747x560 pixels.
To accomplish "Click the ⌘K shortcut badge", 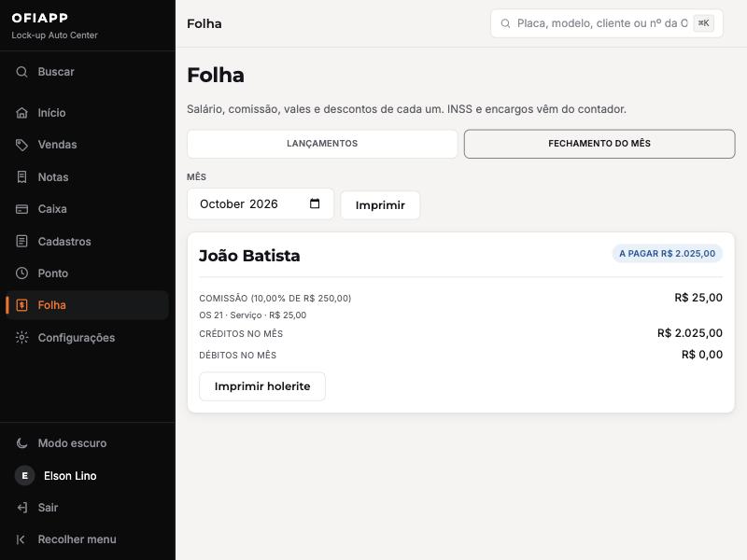I will click(704, 23).
